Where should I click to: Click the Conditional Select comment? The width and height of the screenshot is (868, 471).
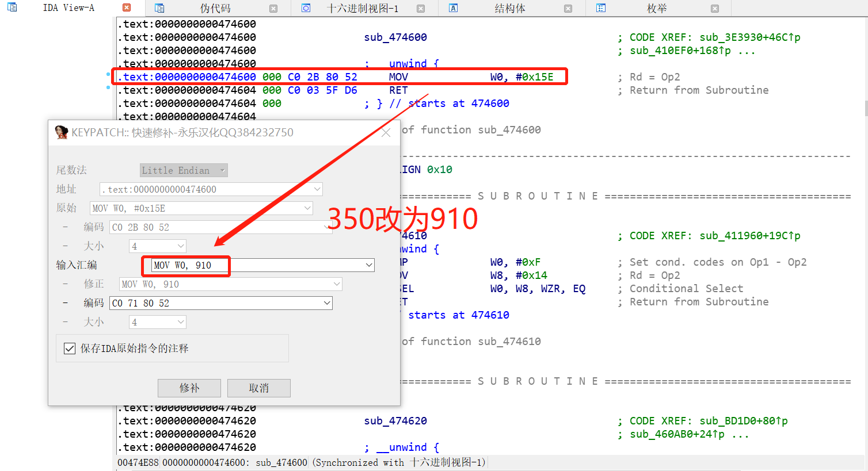686,289
